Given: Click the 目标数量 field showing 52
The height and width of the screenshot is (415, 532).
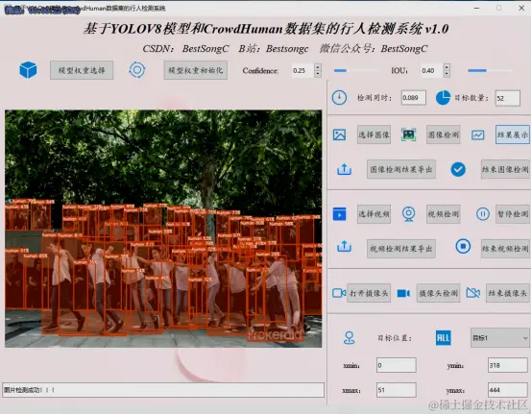Looking at the screenshot, I should (x=508, y=98).
